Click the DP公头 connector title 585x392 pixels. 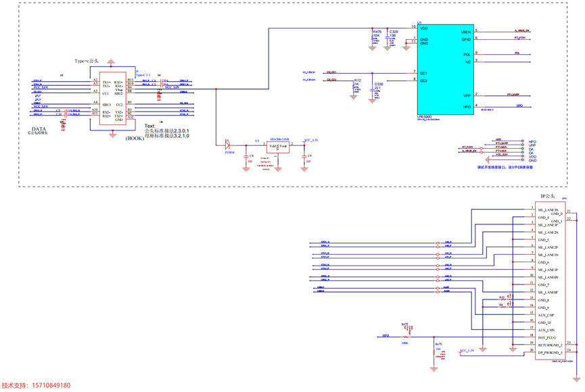coord(548,196)
